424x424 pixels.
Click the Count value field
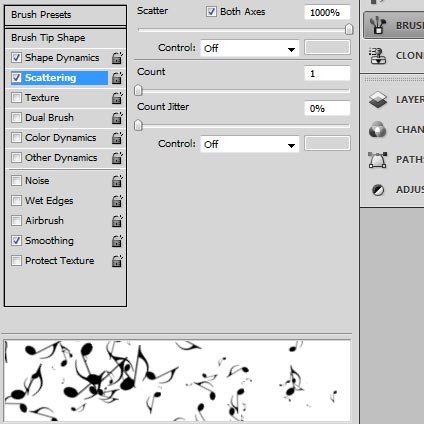click(x=327, y=73)
